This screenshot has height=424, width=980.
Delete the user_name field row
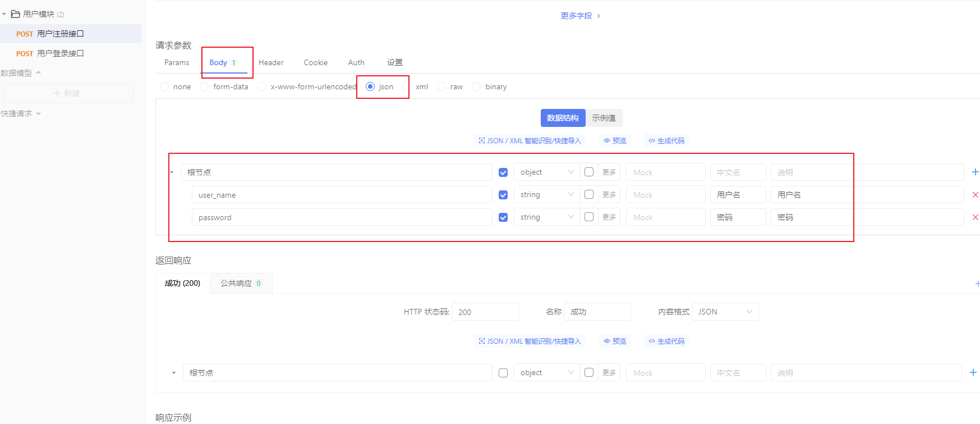click(x=975, y=195)
